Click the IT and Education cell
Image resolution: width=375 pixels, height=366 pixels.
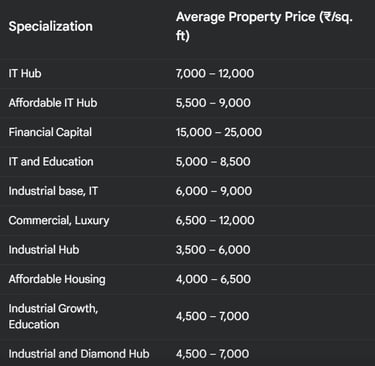click(x=51, y=161)
